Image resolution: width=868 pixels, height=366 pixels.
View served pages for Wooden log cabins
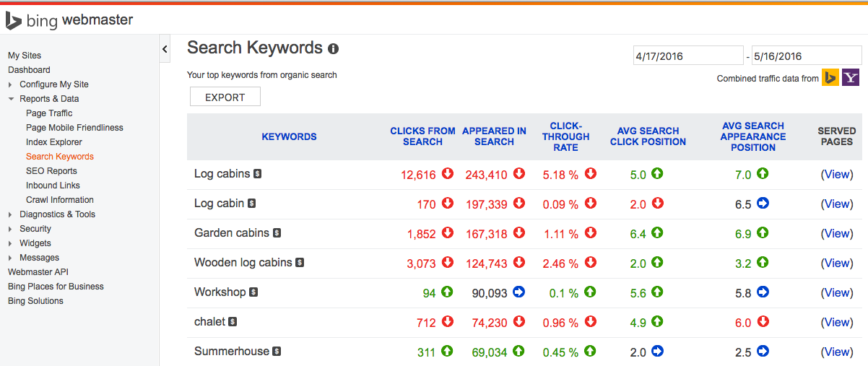[x=837, y=263]
